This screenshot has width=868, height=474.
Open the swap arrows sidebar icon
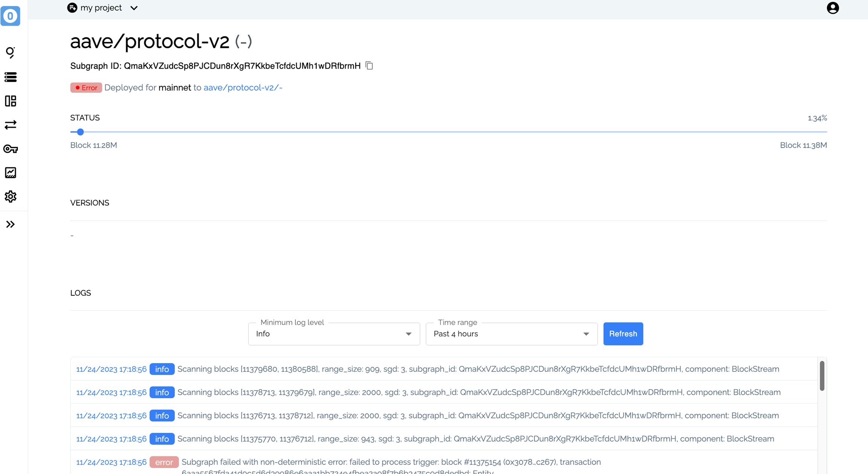10,125
